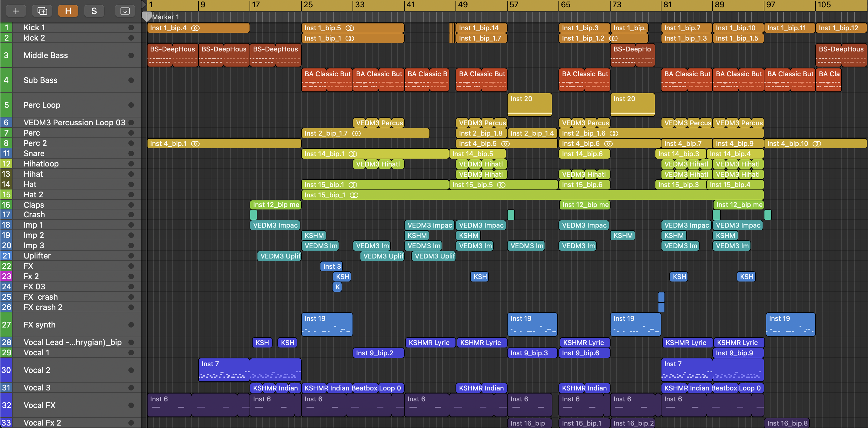This screenshot has width=868, height=428.
Task: Select the Inst 16_bip.8 region on Vocal Fx 2
Action: (x=787, y=423)
